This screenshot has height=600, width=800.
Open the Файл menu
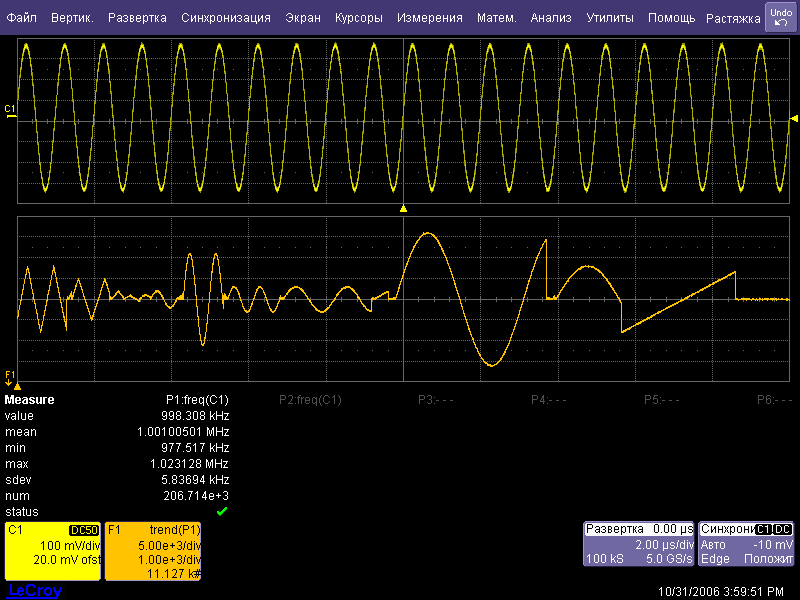pyautogui.click(x=21, y=18)
